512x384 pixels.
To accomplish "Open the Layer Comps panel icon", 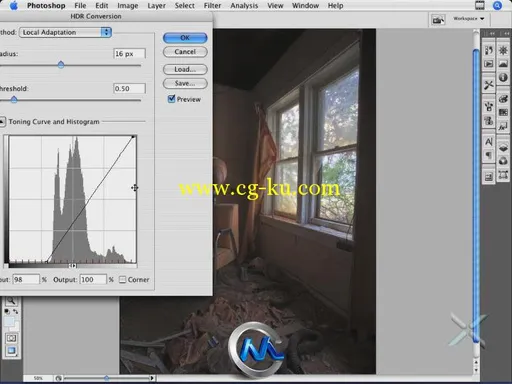I will pyautogui.click(x=489, y=177).
